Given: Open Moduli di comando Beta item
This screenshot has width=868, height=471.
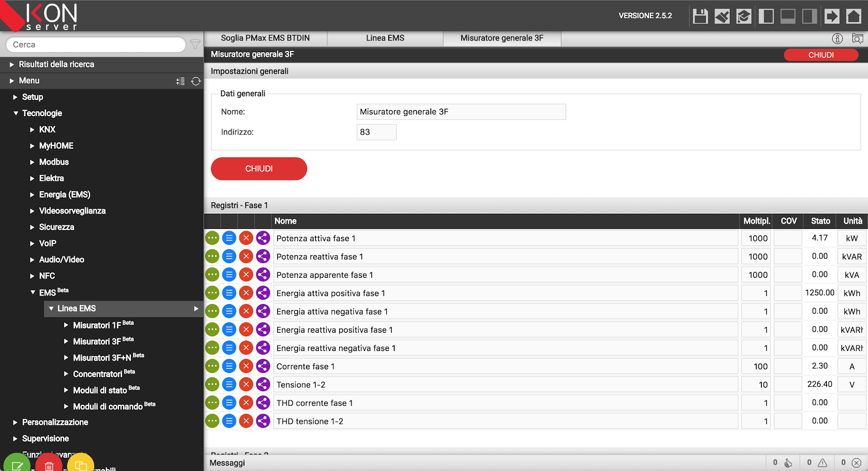Looking at the screenshot, I should click(114, 406).
